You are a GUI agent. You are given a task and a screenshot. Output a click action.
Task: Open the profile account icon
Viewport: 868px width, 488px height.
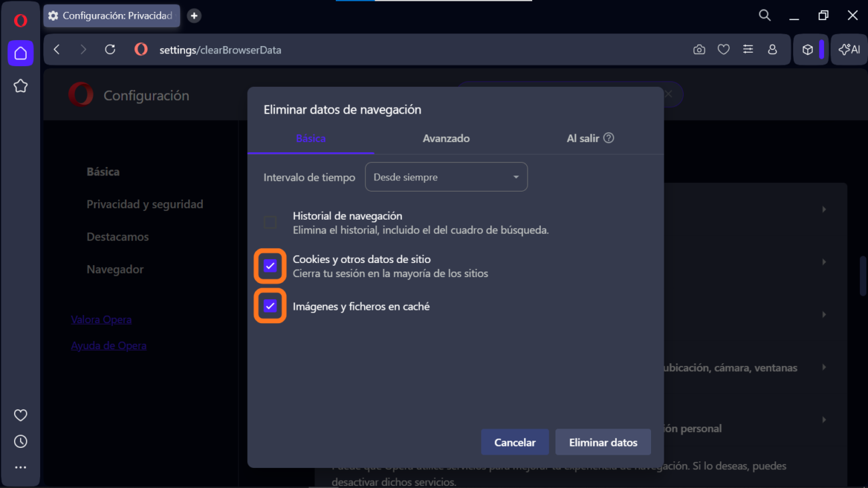click(x=773, y=50)
